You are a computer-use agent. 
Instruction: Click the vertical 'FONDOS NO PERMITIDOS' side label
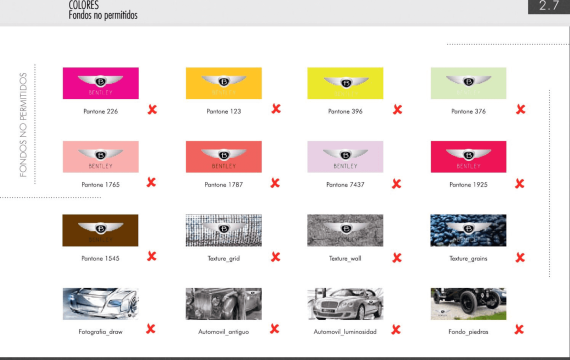coord(23,125)
